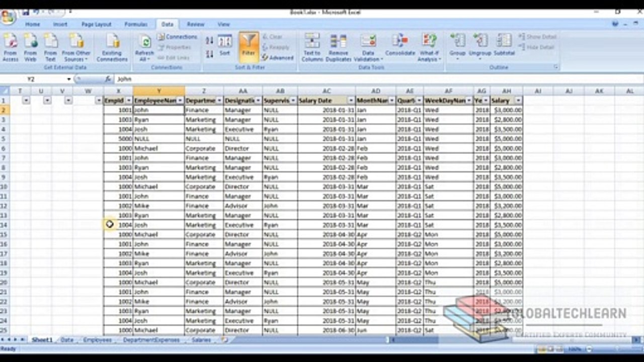This screenshot has width=644, height=362.
Task: Open Data Validation
Action: (368, 48)
